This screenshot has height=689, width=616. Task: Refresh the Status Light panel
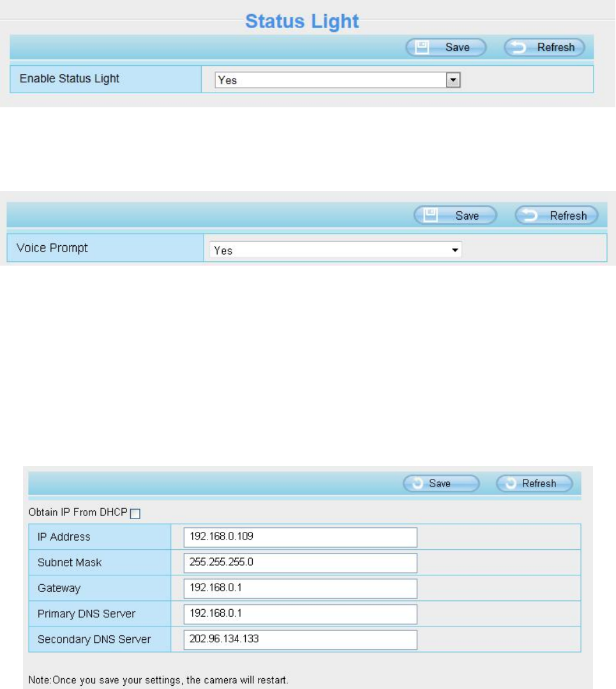pyautogui.click(x=544, y=47)
